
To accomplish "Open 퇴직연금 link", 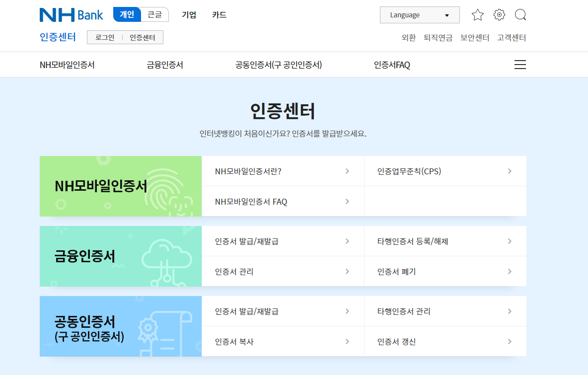I will click(x=438, y=38).
